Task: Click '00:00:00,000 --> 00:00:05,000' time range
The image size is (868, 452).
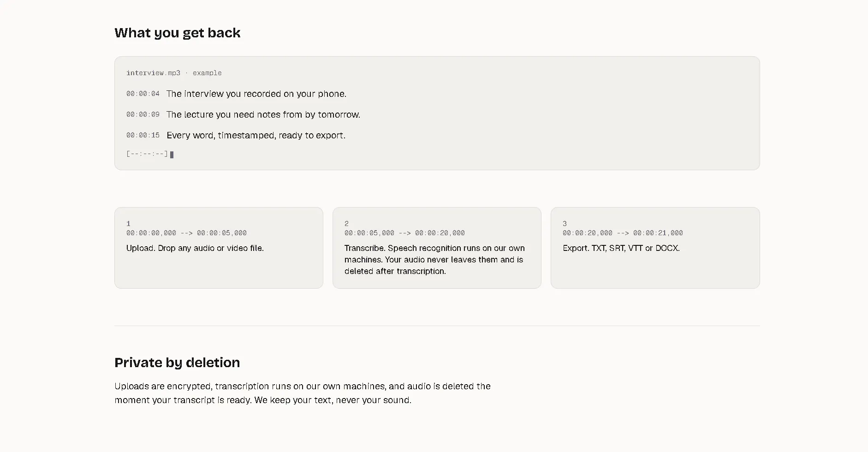Action: click(186, 233)
